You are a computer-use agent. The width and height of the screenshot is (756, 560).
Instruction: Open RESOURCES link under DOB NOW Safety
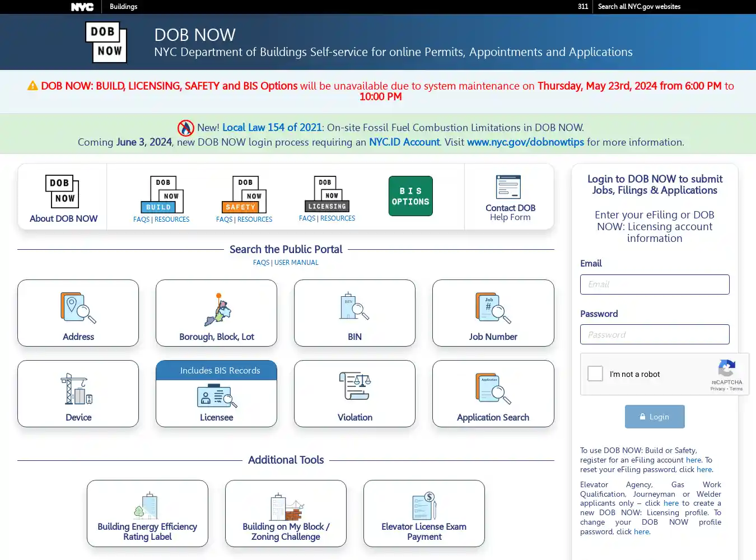coord(255,220)
